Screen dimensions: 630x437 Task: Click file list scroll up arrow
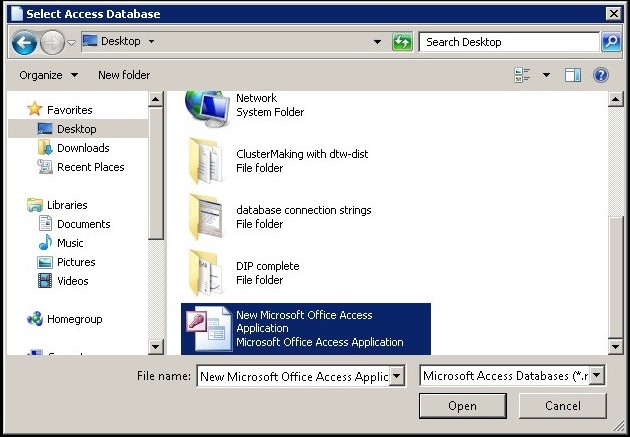616,99
